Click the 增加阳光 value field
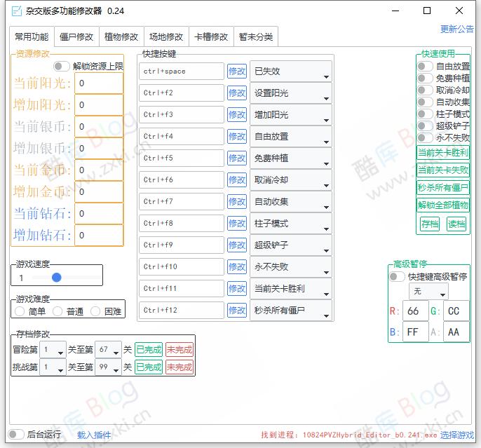The width and height of the screenshot is (481, 448). pyautogui.click(x=99, y=105)
